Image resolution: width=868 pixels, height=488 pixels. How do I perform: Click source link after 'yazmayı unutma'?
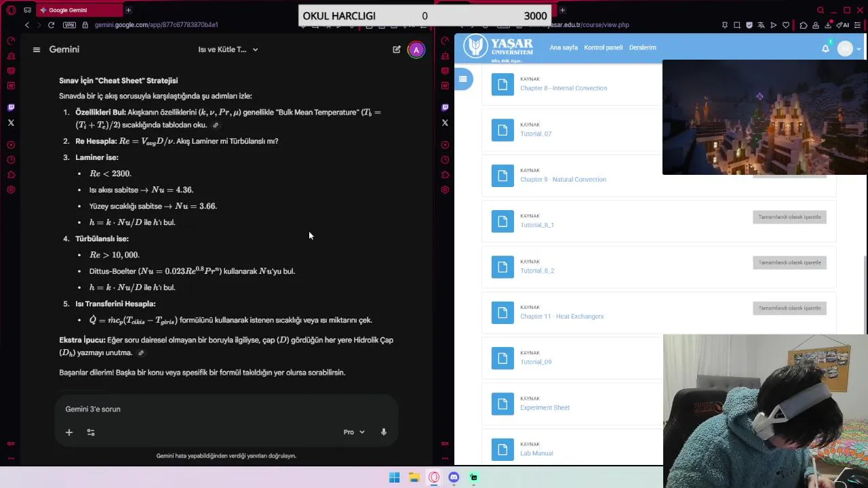(141, 353)
